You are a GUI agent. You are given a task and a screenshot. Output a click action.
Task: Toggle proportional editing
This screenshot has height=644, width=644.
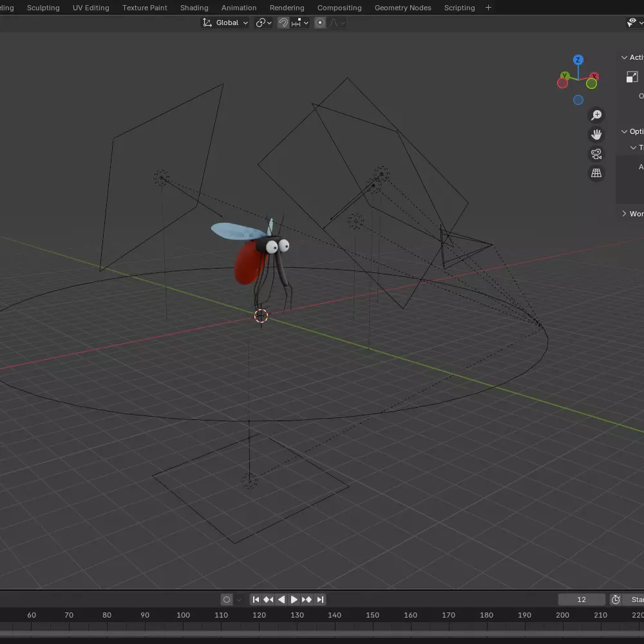coord(320,23)
